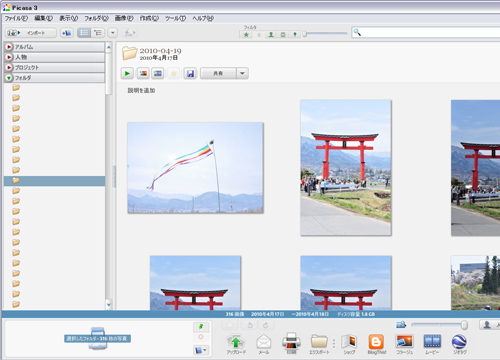Toggle starred photos filter
500x360 pixels.
click(x=246, y=34)
